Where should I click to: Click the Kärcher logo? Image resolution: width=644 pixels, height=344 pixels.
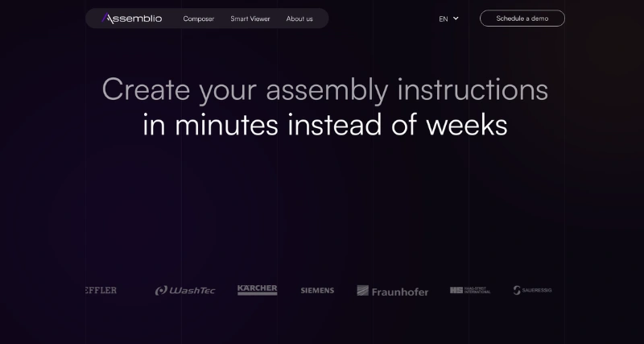[258, 290]
